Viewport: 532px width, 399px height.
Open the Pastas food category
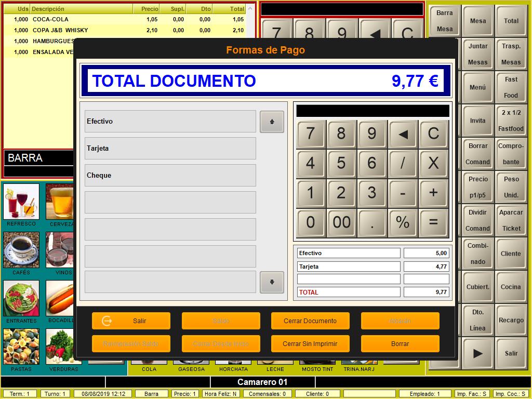pos(21,347)
